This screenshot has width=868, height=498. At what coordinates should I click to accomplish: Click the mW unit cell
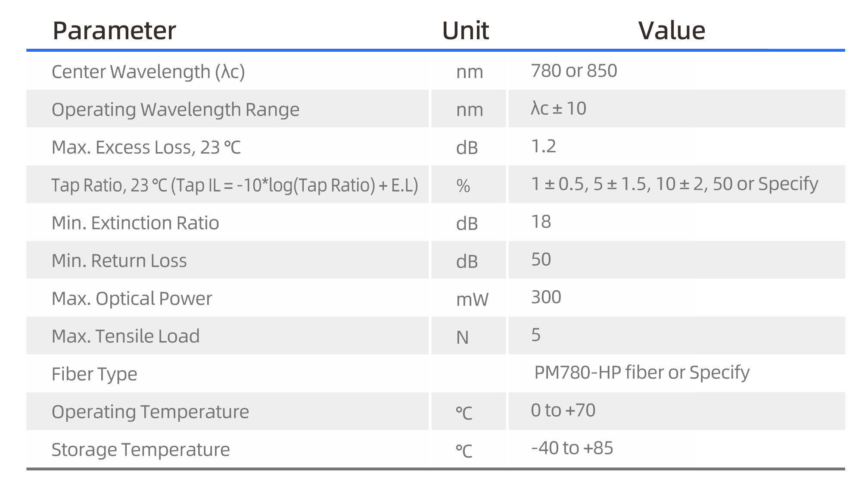click(472, 299)
